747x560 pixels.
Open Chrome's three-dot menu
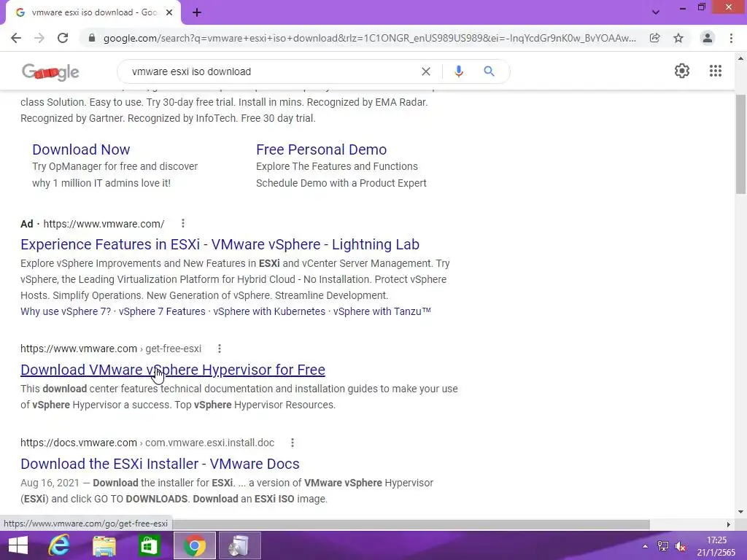(x=731, y=38)
